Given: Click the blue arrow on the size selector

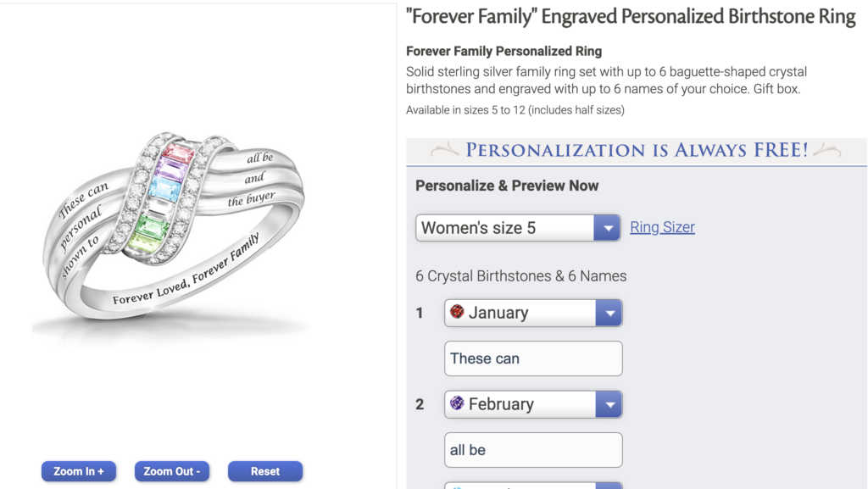Looking at the screenshot, I should (608, 227).
